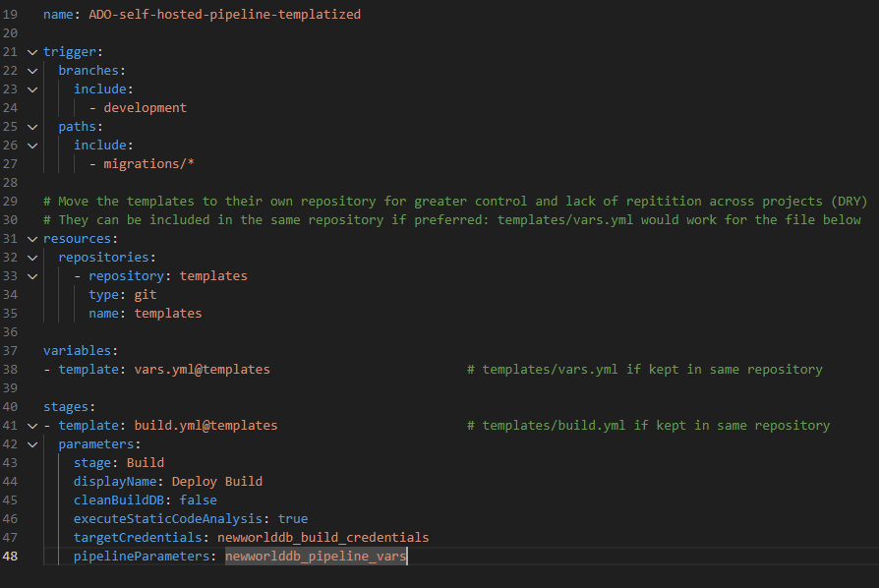Screen dimensions: 879x588
Task: Click the highlighted newworlddb_pipeline_vars text
Action: point(316,557)
